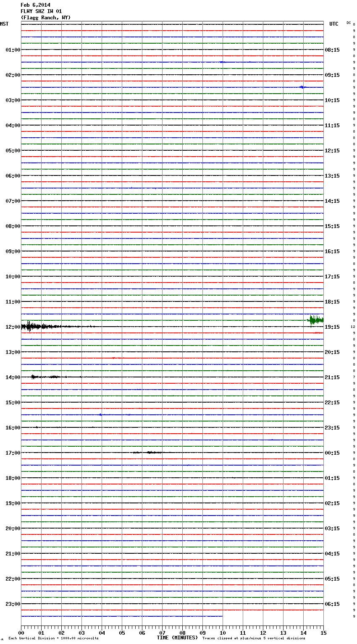Image resolution: width=357 pixels, height=644 pixels.
Task: Click the 04:15 UTC time label
Action: pos(332,554)
